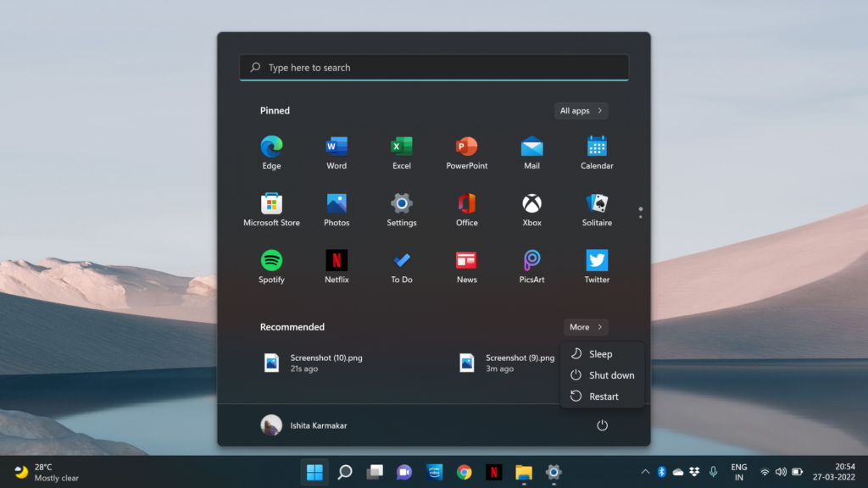
Task: Expand the All apps list
Action: click(581, 111)
